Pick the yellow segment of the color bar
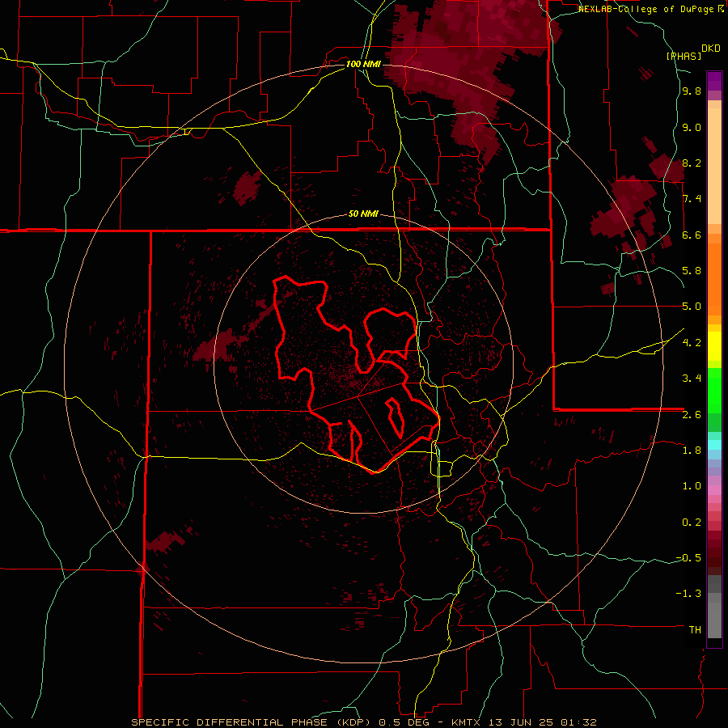 click(x=714, y=345)
